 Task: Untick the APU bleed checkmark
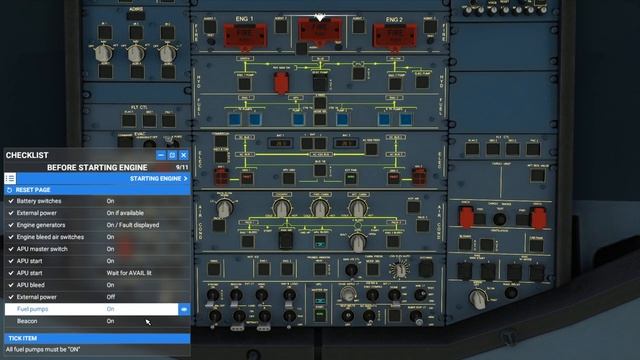(11, 285)
